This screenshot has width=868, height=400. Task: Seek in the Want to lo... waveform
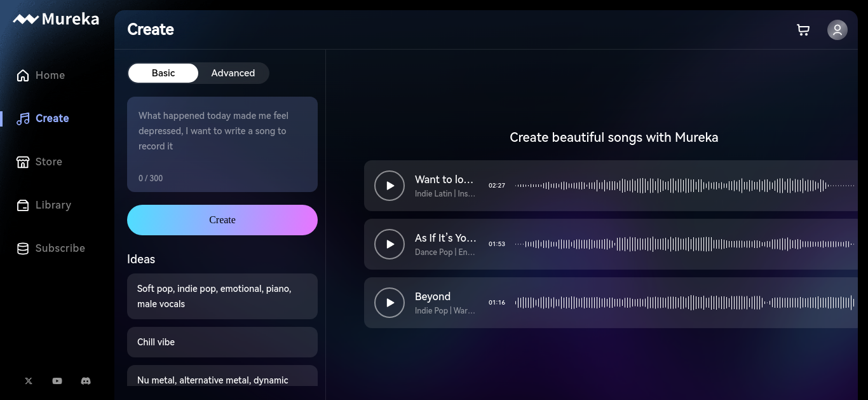(x=685, y=186)
